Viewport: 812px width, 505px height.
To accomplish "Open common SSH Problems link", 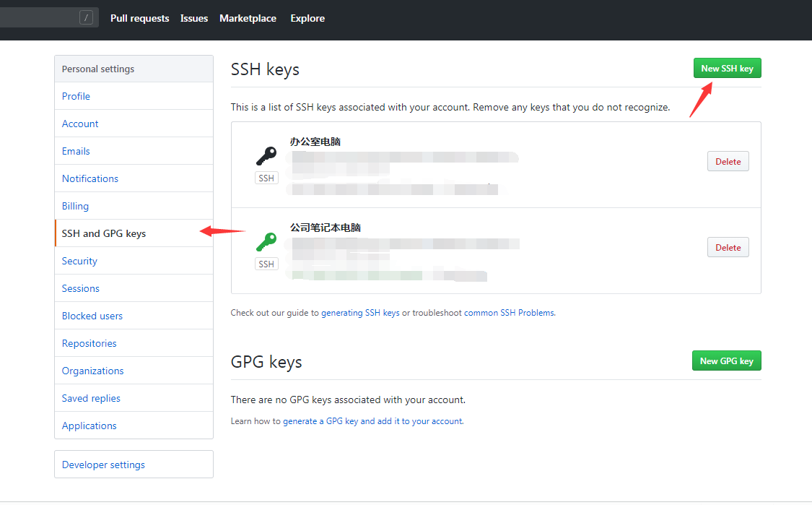I will pyautogui.click(x=509, y=313).
